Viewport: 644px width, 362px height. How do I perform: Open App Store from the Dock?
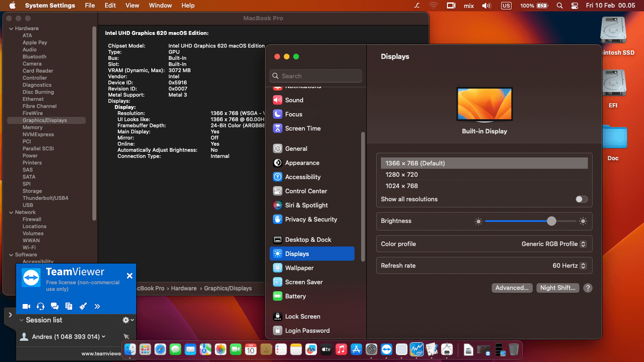pos(356,349)
